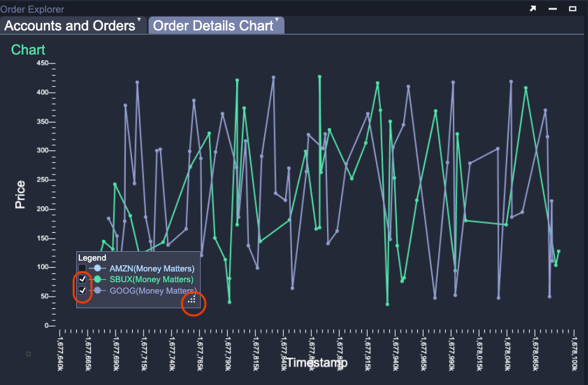Screen dimensions: 588x385
Task: Enable the AMZN series checkbox
Action: click(83, 268)
